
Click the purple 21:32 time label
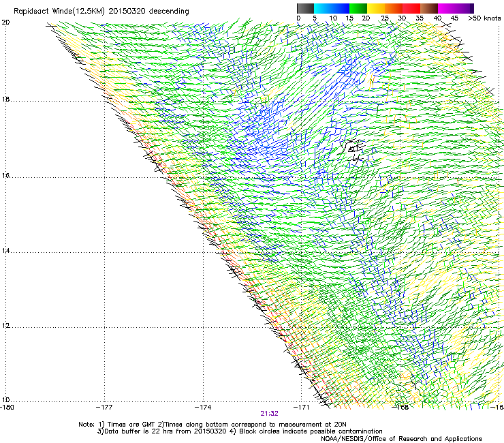(x=269, y=414)
